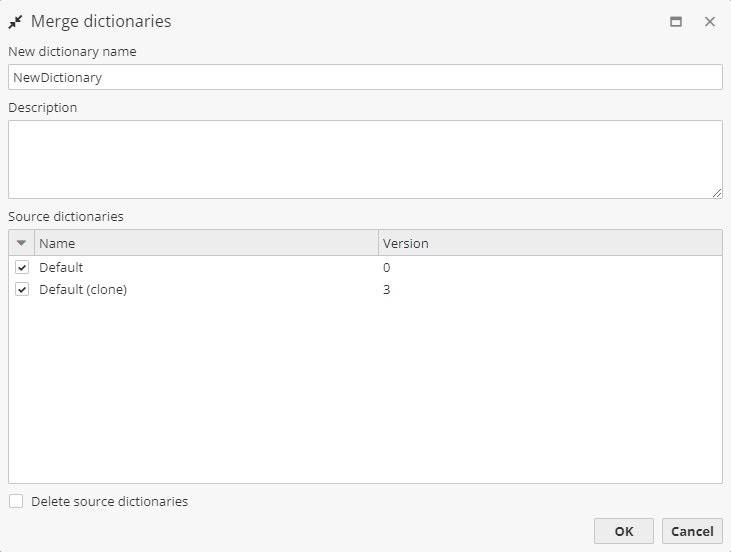Click version 3 cell of Default (clone)
The width and height of the screenshot is (731, 552).
tap(387, 290)
